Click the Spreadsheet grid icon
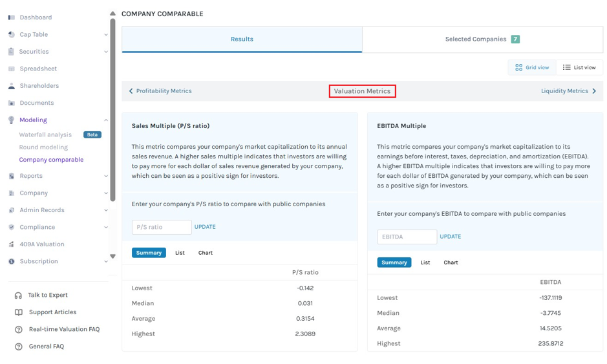The image size is (607, 364). [12, 69]
